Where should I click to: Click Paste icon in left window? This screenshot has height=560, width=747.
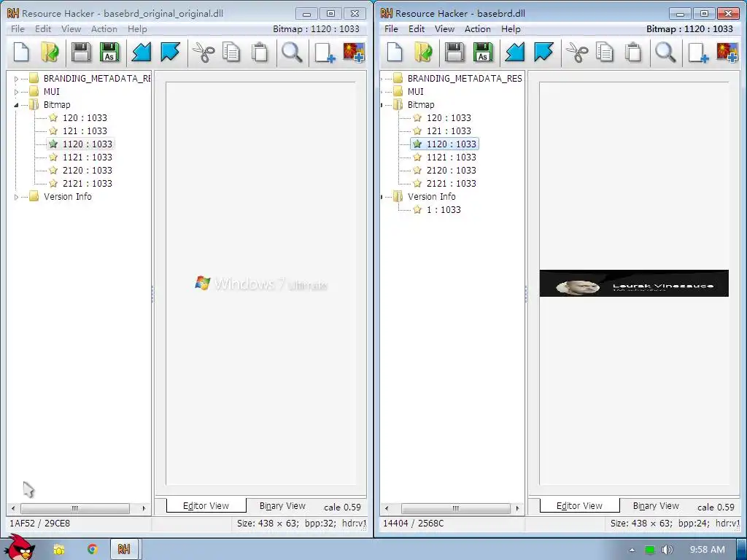pos(260,52)
